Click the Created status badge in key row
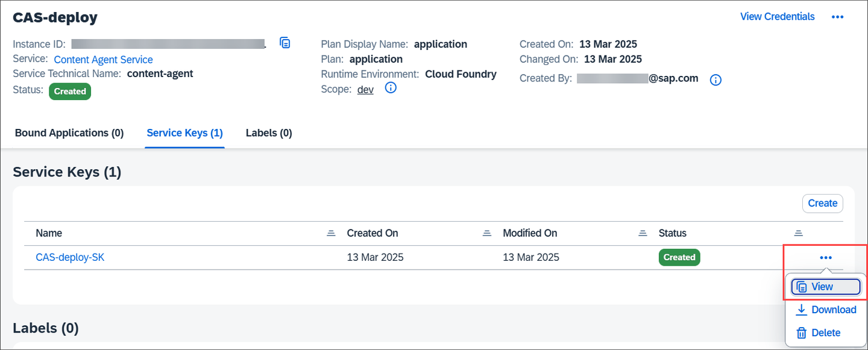This screenshot has height=350, width=868. point(679,257)
